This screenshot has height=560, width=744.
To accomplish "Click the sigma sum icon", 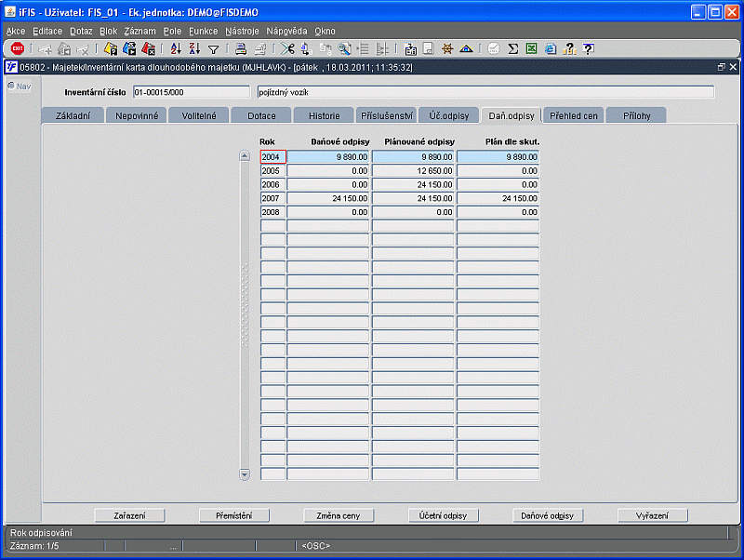I will tap(513, 48).
